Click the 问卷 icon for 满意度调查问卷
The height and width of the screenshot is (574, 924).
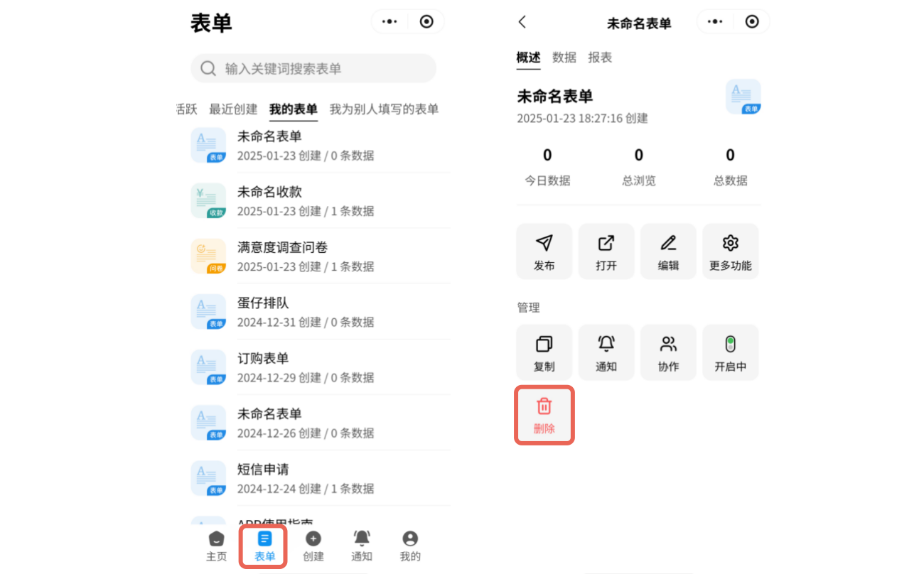(208, 256)
